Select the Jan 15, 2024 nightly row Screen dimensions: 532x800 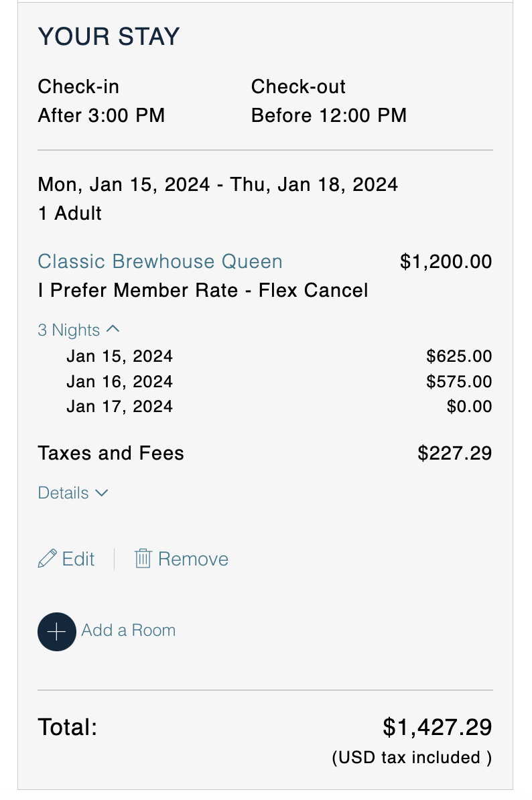pyautogui.click(x=120, y=356)
